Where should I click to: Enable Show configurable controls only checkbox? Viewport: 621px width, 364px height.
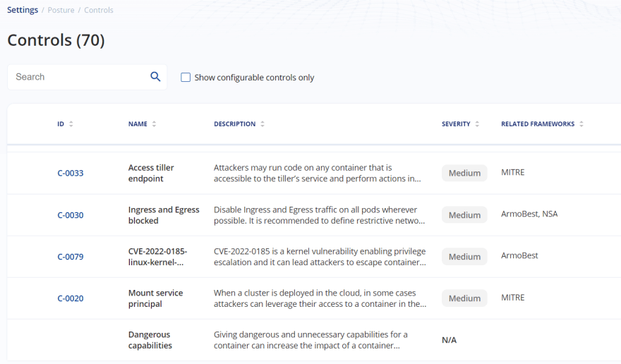[x=186, y=77]
